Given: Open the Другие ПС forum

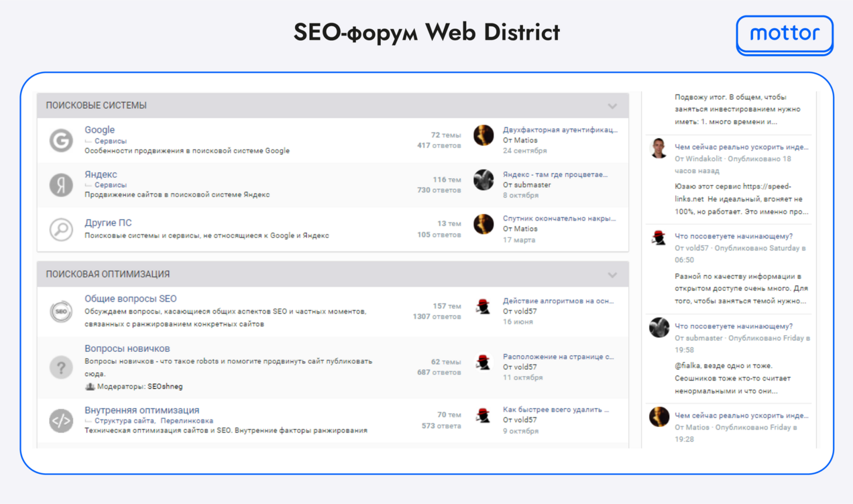Looking at the screenshot, I should [x=108, y=223].
